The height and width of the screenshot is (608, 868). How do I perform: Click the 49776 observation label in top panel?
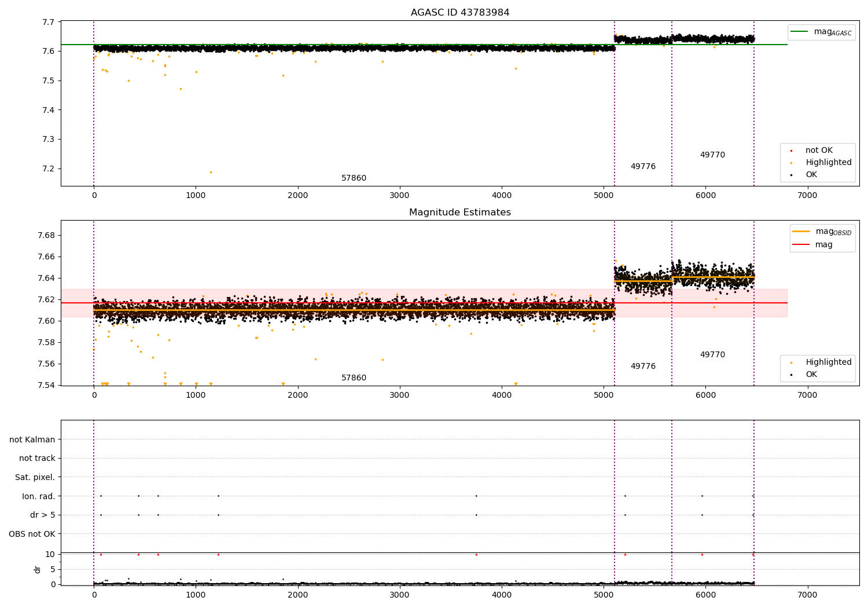[x=643, y=167]
